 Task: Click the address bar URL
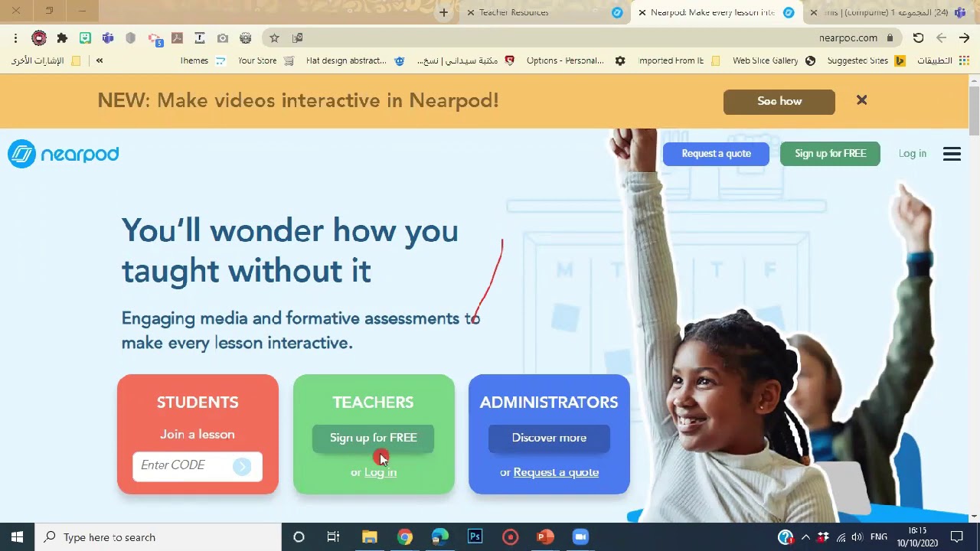[848, 37]
